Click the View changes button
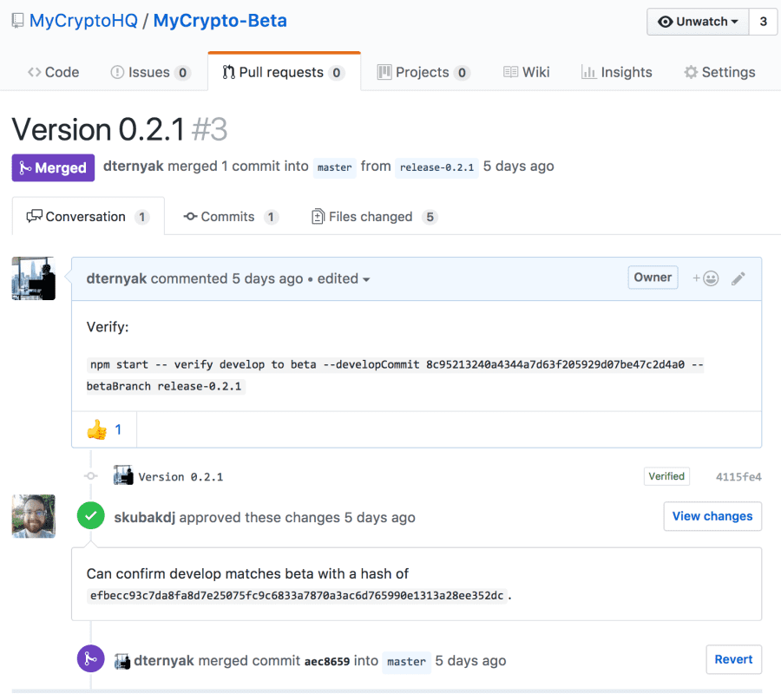 click(x=712, y=516)
